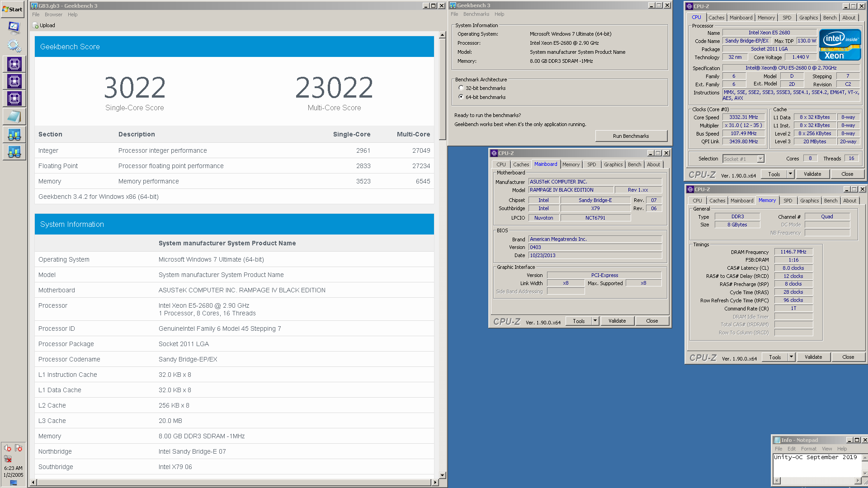Click the Motherboard row RAMPAGE IV BLACK EDITION

pyautogui.click(x=234, y=290)
